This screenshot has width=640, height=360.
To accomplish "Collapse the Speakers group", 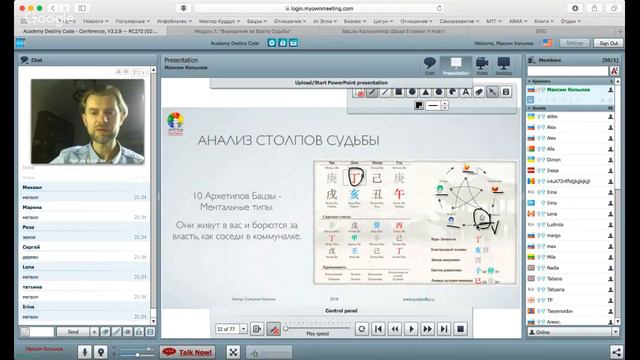I will (x=571, y=81).
